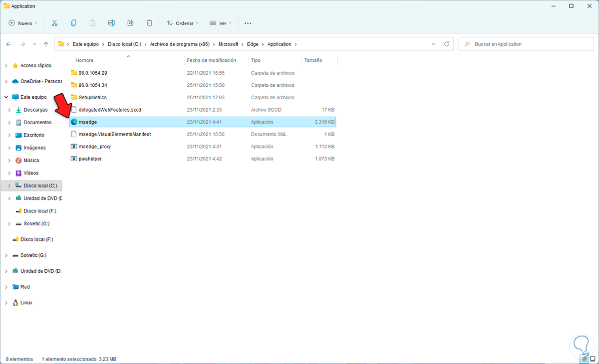Click the Delete trash icon

[149, 23]
